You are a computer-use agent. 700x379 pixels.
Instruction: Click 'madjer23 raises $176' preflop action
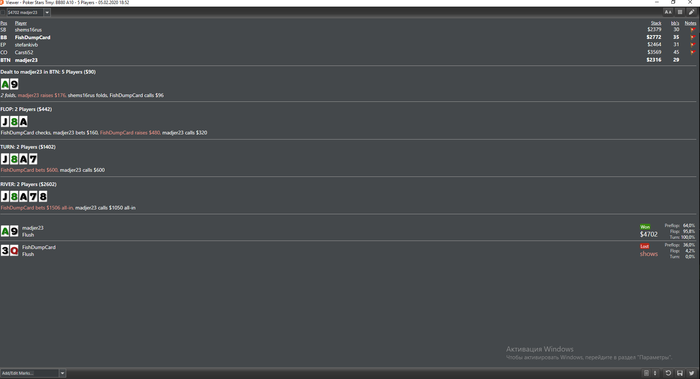(42, 95)
